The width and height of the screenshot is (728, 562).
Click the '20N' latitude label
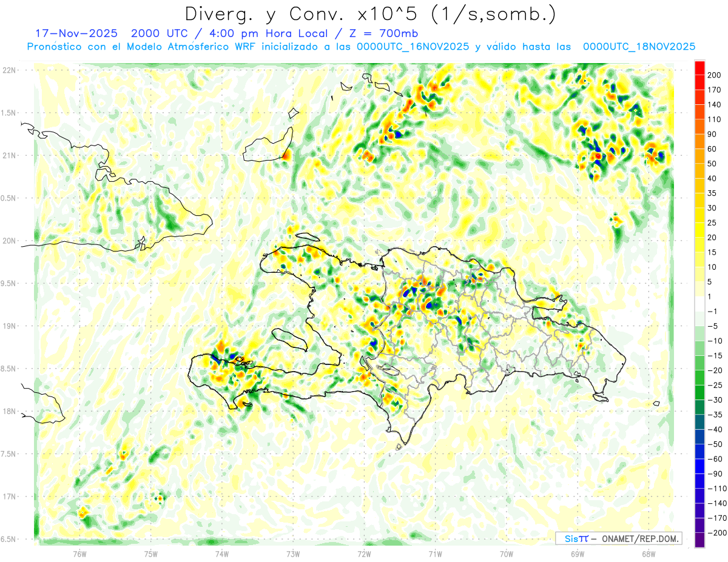pos(9,241)
